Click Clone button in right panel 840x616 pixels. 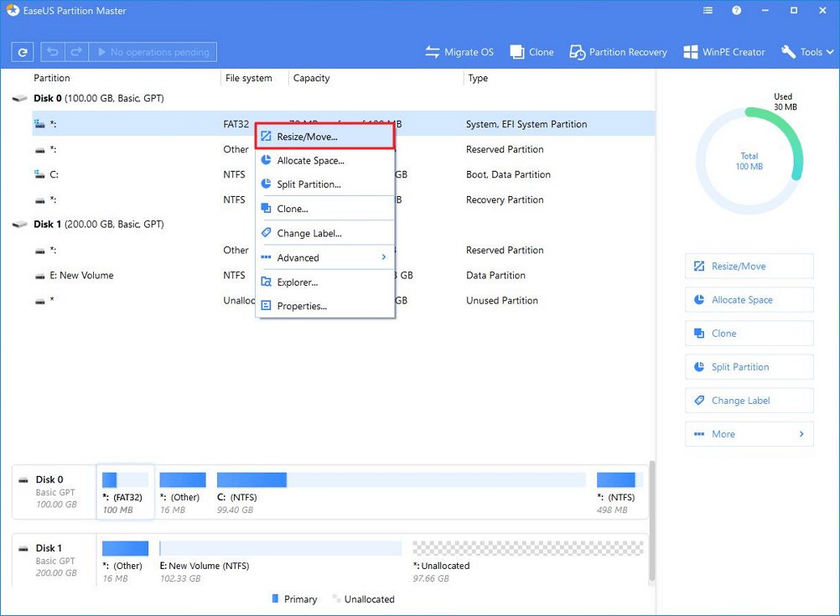749,334
